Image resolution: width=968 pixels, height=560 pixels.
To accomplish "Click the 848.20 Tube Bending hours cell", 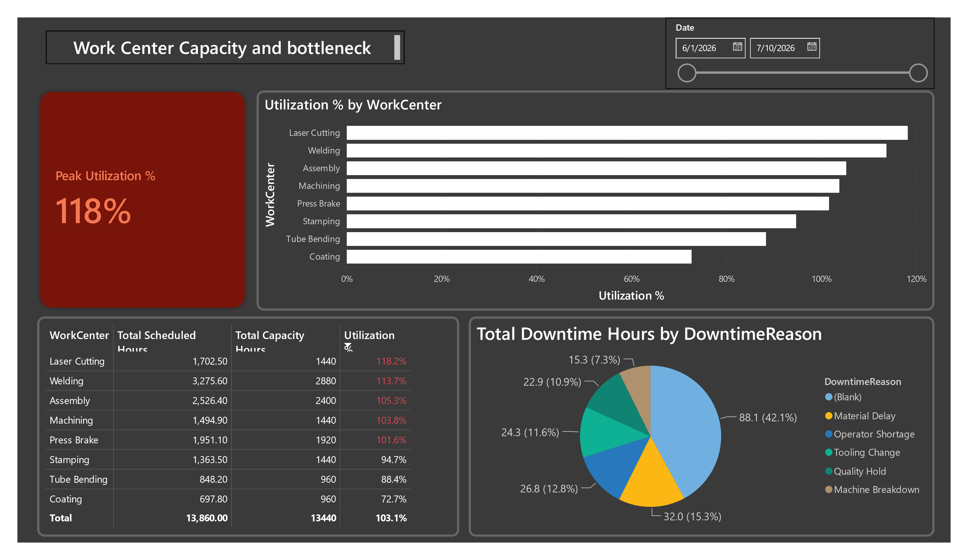I will point(213,479).
